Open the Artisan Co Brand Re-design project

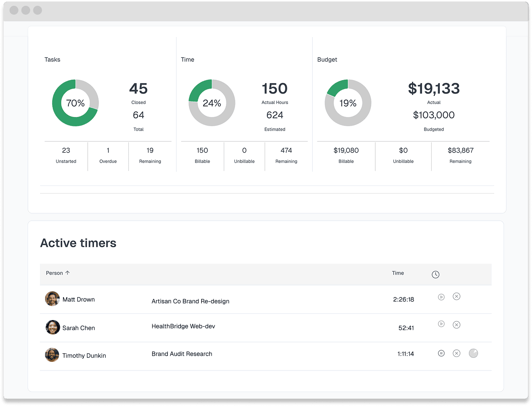click(x=190, y=301)
